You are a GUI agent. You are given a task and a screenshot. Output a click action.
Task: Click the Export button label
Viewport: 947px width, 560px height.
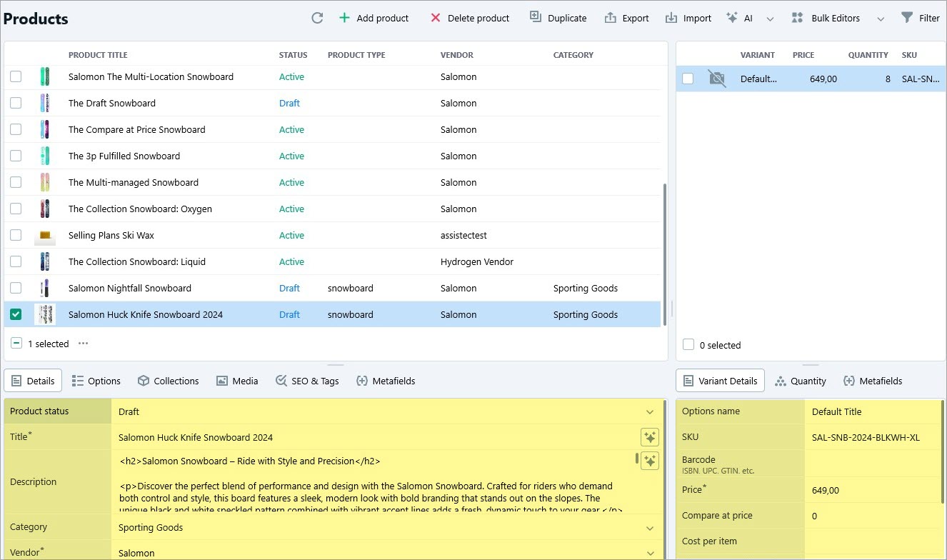(x=636, y=18)
